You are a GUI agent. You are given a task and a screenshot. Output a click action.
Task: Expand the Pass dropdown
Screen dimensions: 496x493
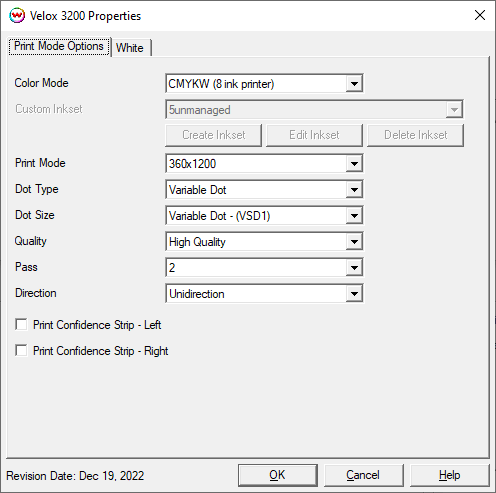264,267
